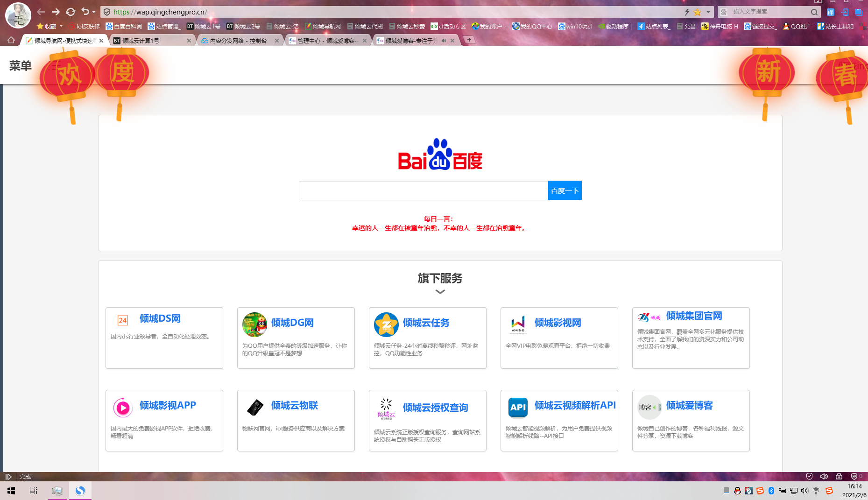Click the blue login arrow extension icon
The height and width of the screenshot is (500, 868).
coord(845,12)
